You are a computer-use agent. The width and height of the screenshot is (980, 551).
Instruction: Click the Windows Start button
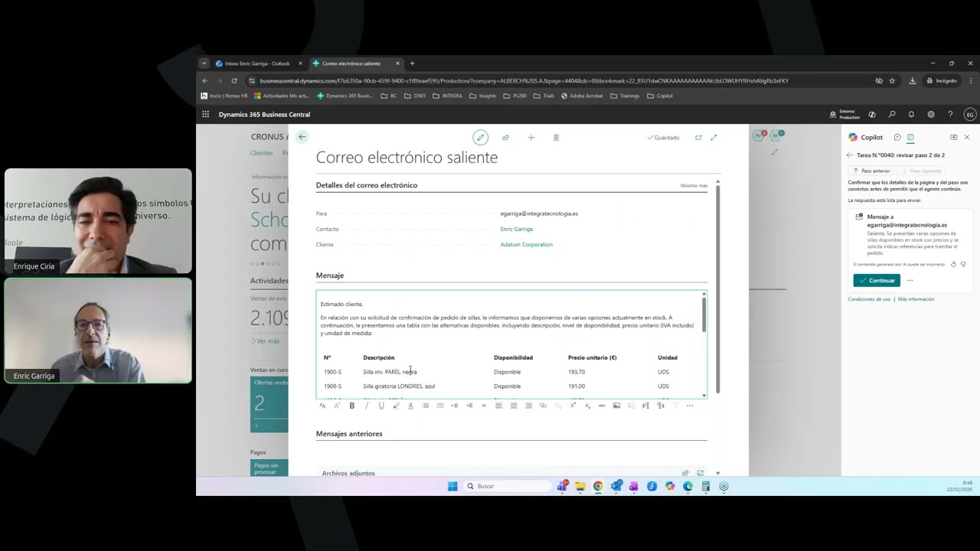pos(452,486)
